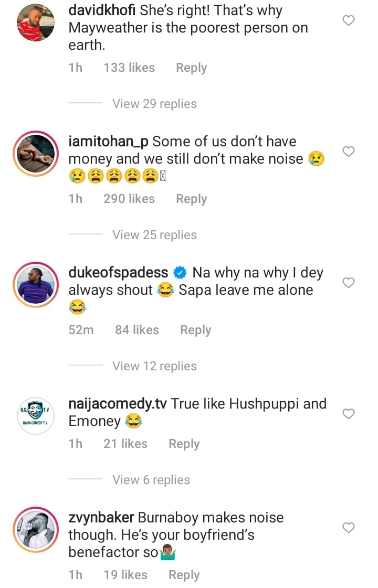Viewport: 378px width, 588px height.
Task: Like dukeofspadess's comment
Action: point(349,283)
